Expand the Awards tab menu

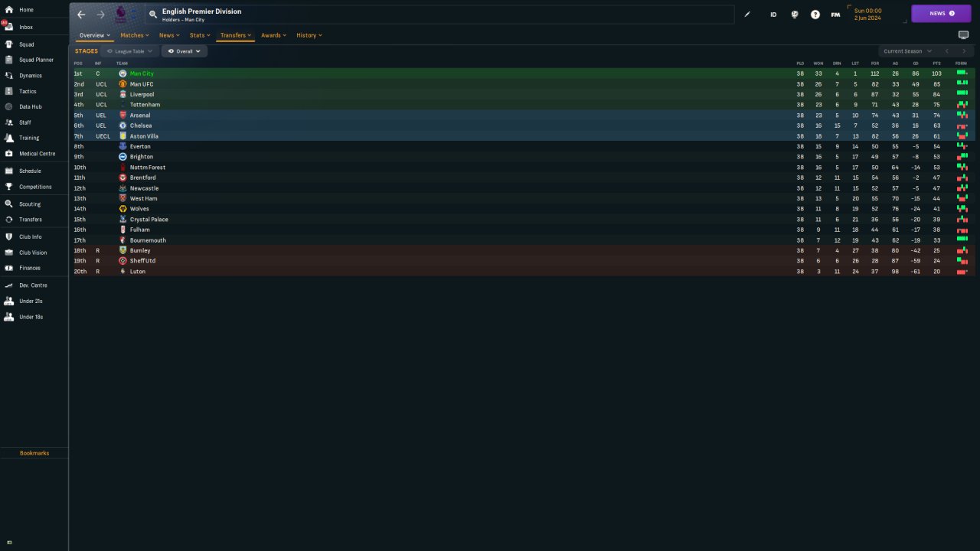coord(273,35)
